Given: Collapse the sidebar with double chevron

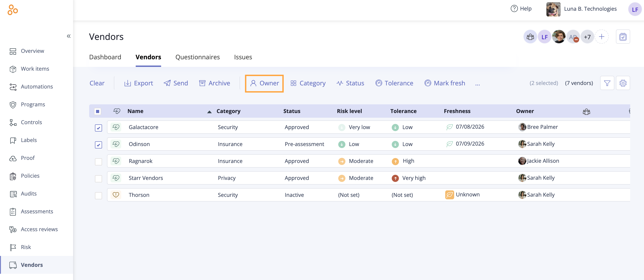Looking at the screenshot, I should click(68, 36).
